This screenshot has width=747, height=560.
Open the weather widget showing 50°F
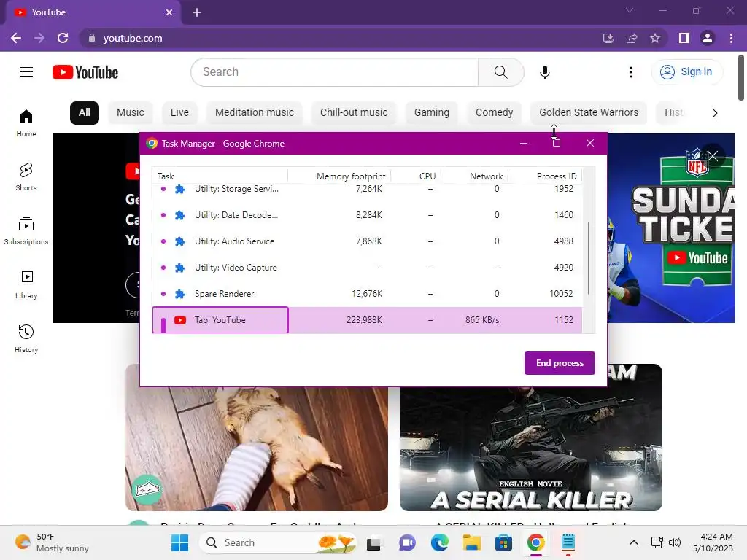[52, 542]
